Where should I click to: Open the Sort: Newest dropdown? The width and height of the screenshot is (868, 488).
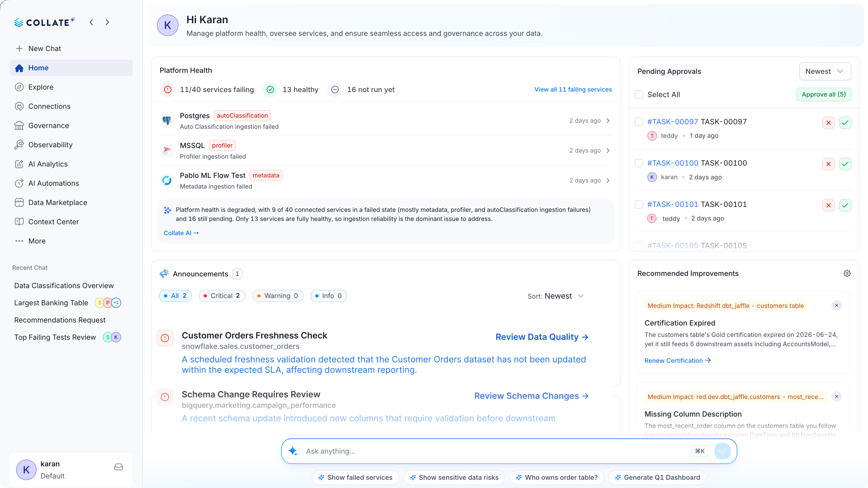click(556, 296)
